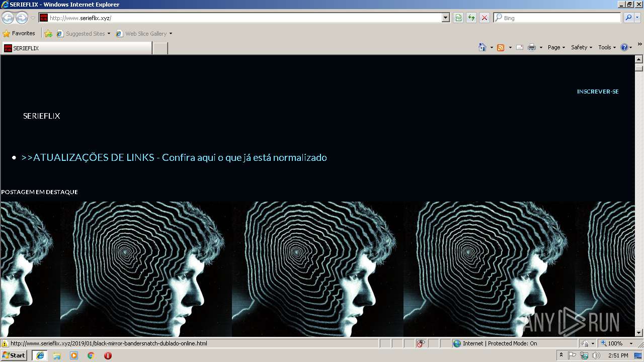Viewport: 644px width, 362px height.
Task: Click the Bing search box
Action: tap(557, 18)
